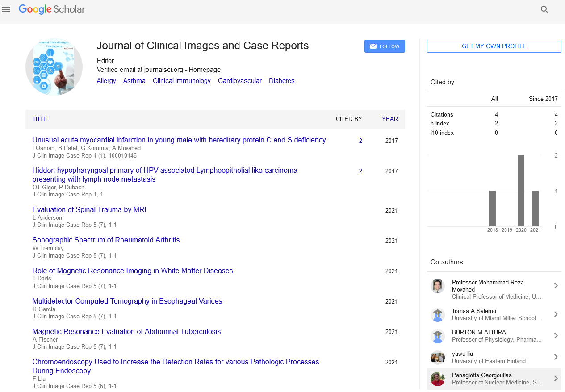Select the Cardiovascular interest tag

[240, 81]
